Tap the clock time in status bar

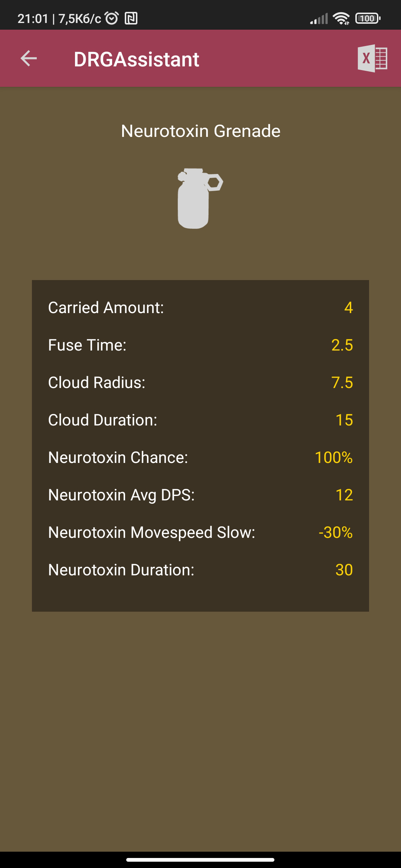coord(33,19)
